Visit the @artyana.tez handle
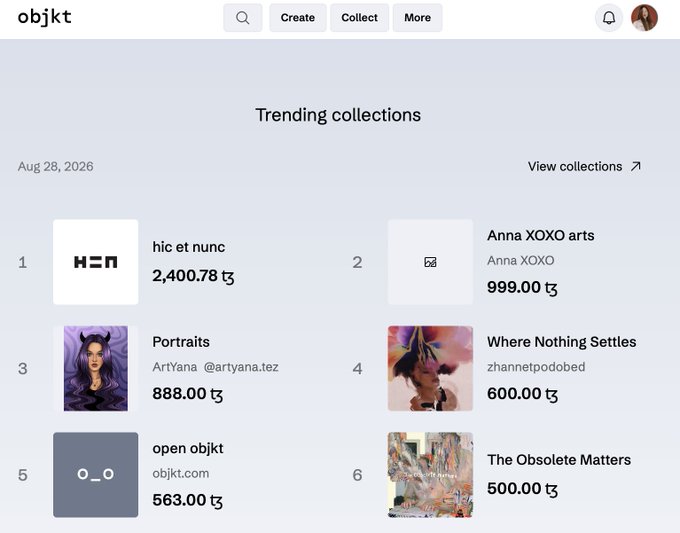 point(241,367)
